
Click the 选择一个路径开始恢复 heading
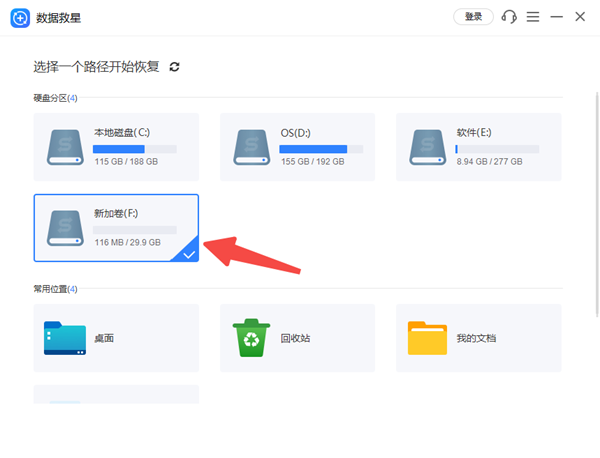[x=96, y=67]
